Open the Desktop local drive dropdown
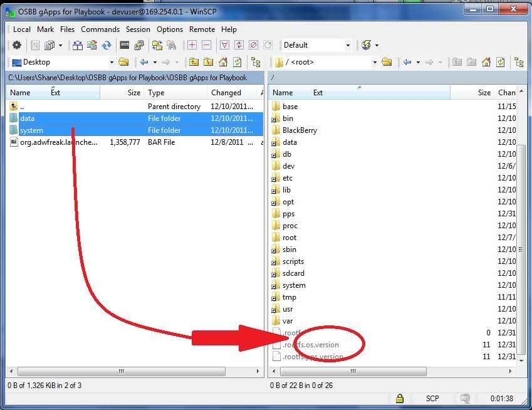The image size is (532, 410). point(112,62)
